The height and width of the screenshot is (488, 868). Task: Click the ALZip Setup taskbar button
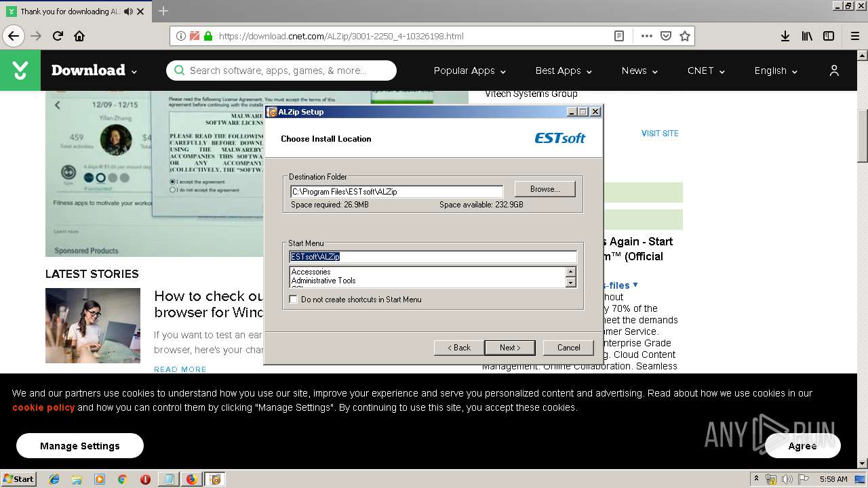[x=215, y=479]
